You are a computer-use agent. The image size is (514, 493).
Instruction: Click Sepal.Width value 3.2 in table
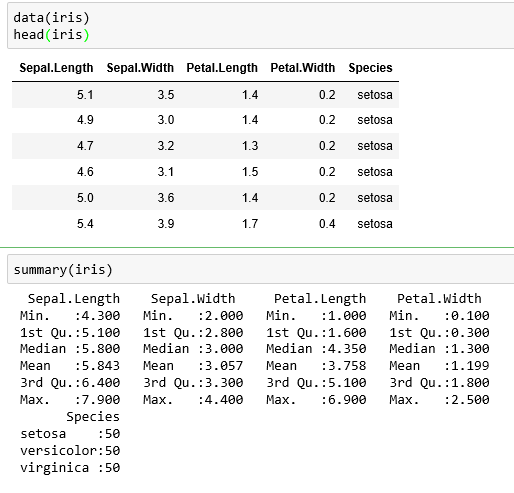point(166,146)
